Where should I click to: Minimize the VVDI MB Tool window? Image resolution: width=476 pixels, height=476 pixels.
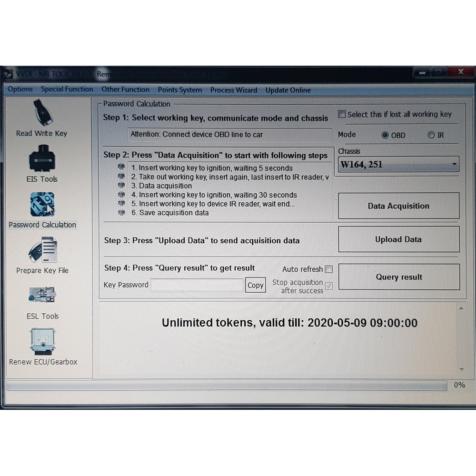[422, 72]
